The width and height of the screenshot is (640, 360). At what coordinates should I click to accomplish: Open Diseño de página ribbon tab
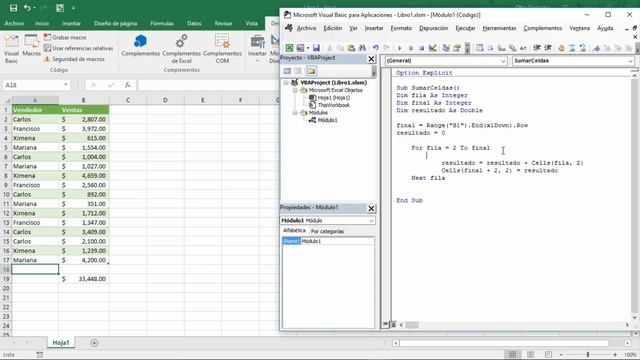click(x=116, y=24)
